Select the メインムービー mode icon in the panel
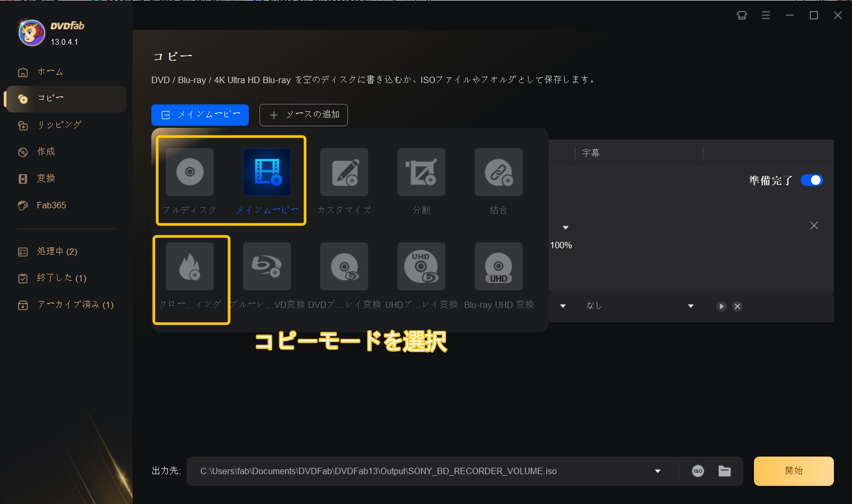The height and width of the screenshot is (504, 852). tap(267, 172)
